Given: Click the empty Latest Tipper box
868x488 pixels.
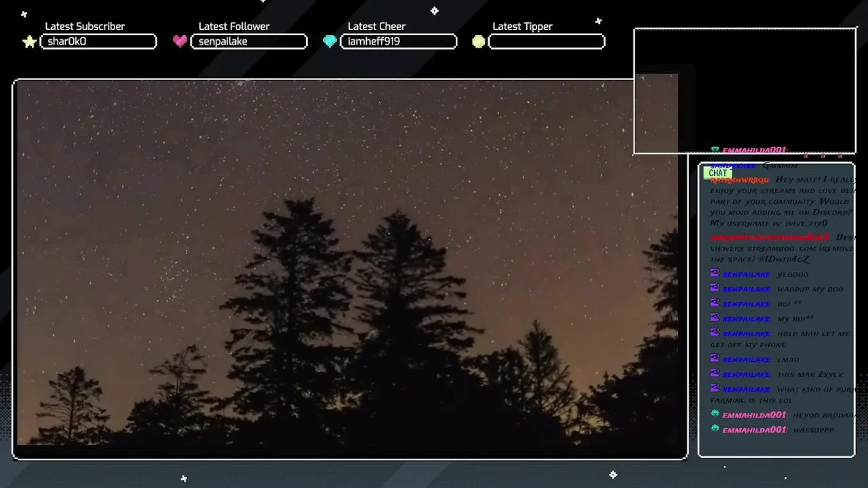Looking at the screenshot, I should (547, 41).
